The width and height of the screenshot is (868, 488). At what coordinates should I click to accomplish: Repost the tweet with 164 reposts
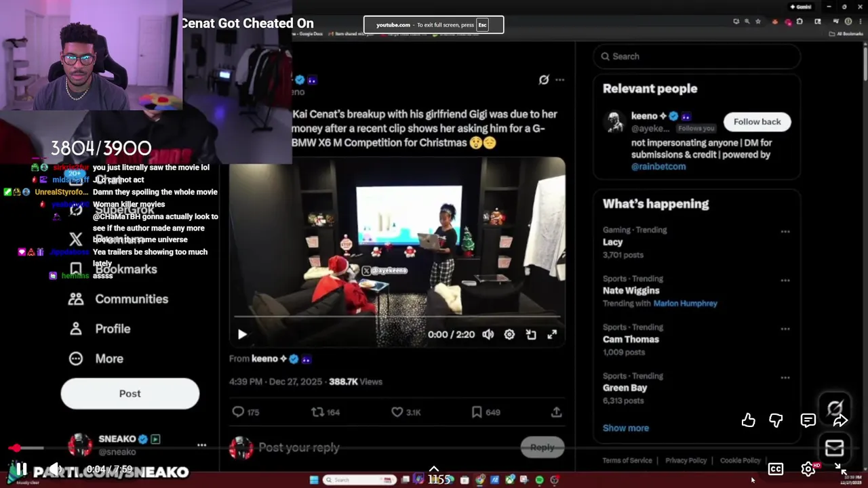325,411
